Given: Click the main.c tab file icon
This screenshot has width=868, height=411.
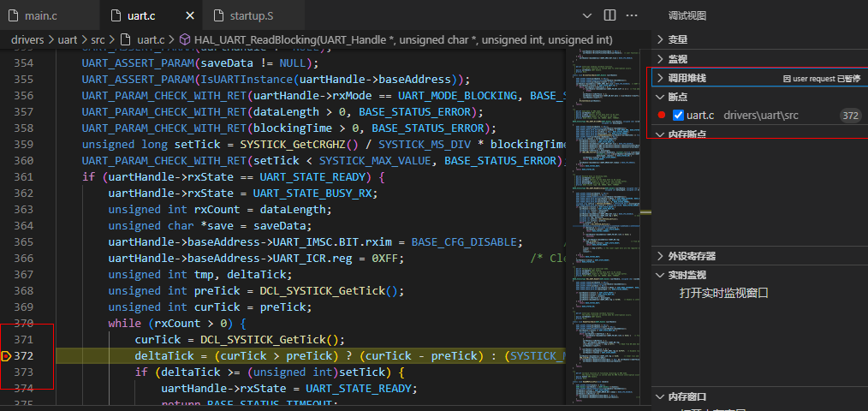Looking at the screenshot, I should coord(14,15).
